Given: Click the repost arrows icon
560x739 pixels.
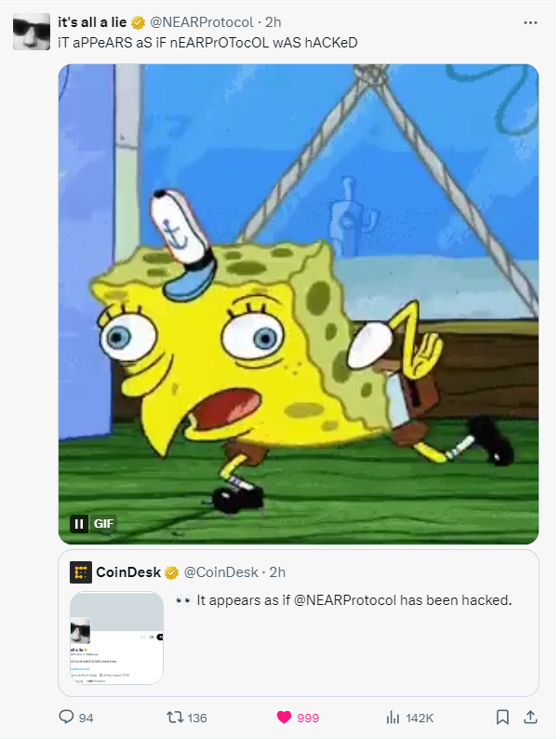Looking at the screenshot, I should point(175,718).
